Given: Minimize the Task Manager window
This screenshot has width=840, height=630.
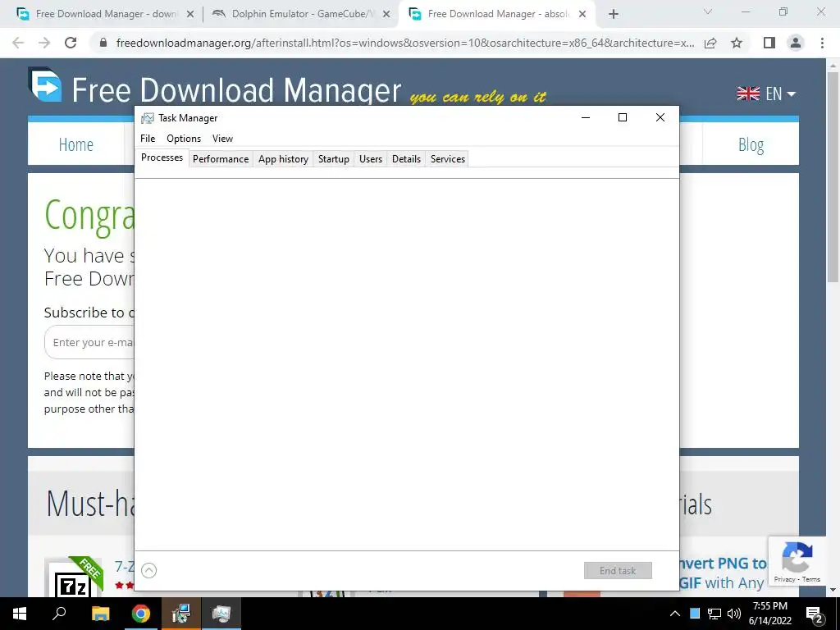Looking at the screenshot, I should point(586,118).
